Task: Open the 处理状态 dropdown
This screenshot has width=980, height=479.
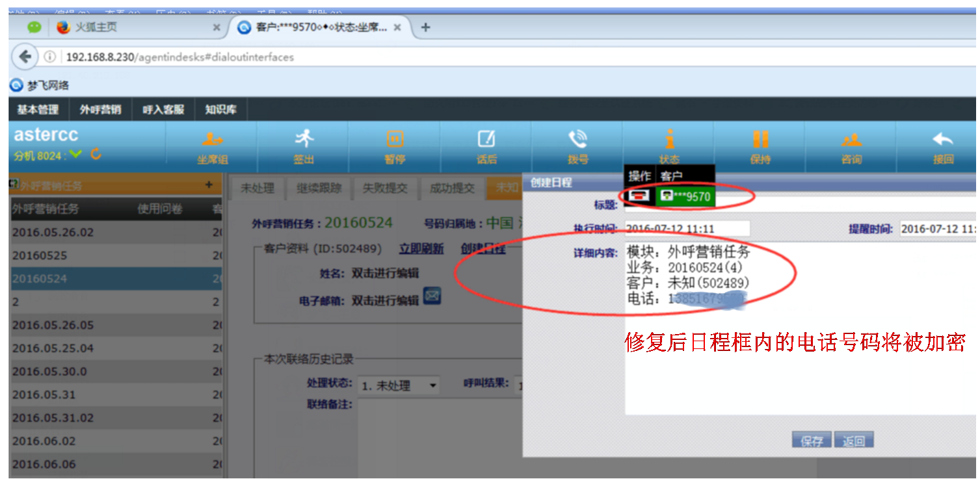Action: [x=399, y=385]
